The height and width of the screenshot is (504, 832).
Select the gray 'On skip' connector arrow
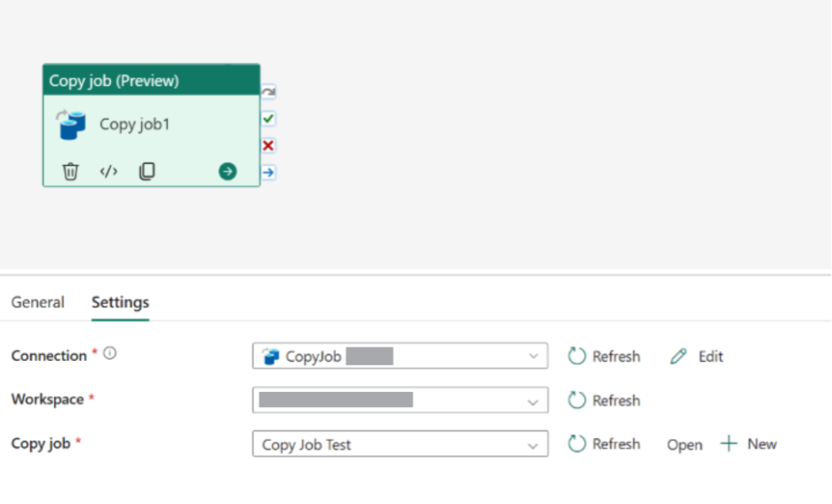pos(268,92)
